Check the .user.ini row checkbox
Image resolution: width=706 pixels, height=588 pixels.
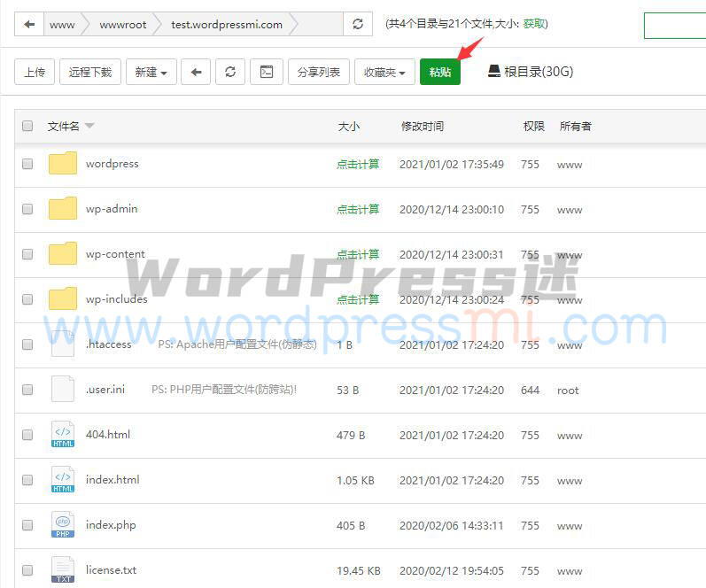(x=27, y=390)
